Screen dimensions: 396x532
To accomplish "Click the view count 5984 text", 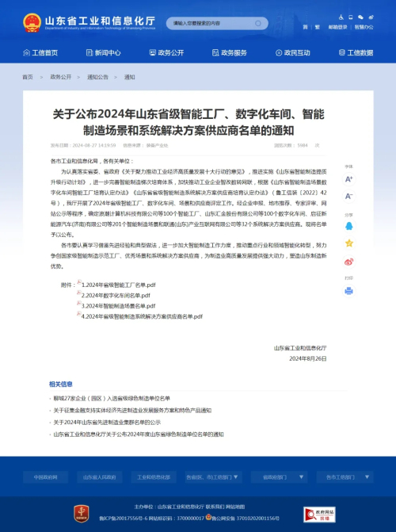I will (303, 146).
